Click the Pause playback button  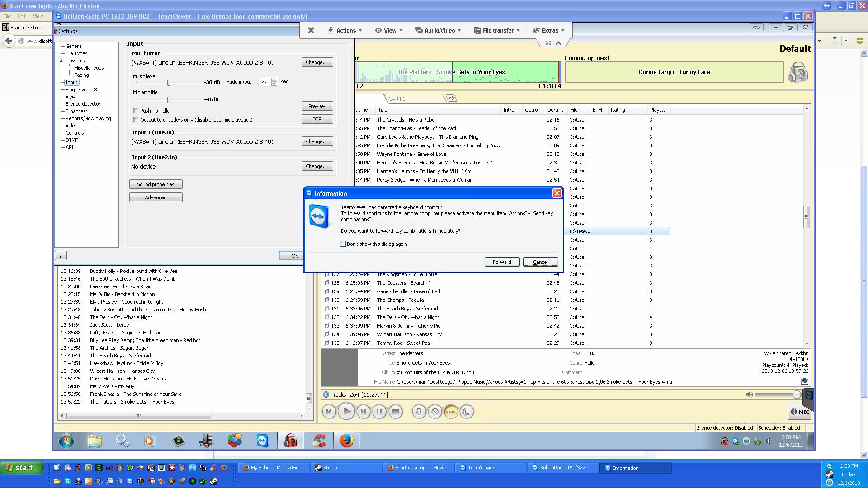pyautogui.click(x=379, y=412)
